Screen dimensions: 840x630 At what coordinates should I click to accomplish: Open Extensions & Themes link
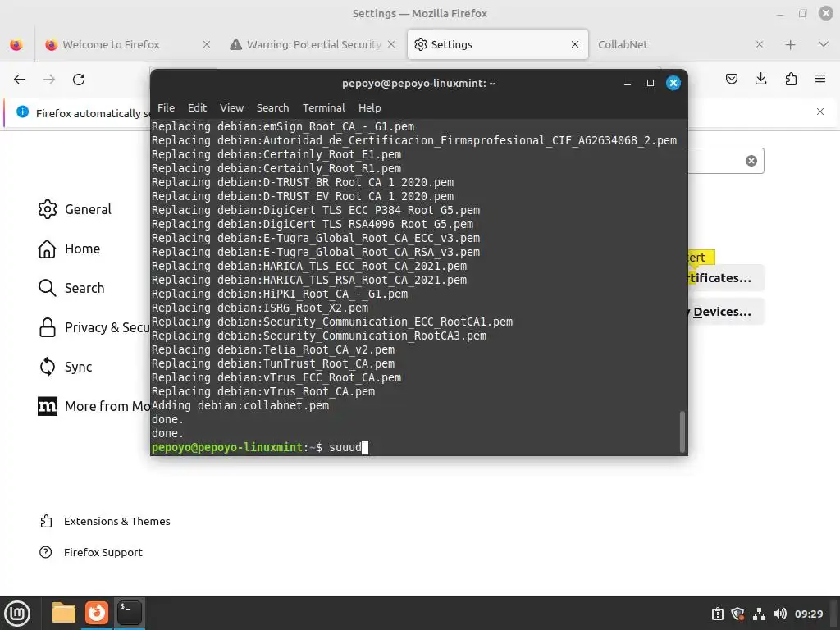point(105,521)
